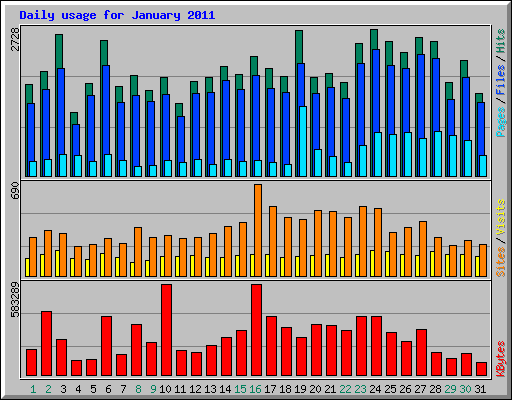Click day 20 on the x-axis

click(315, 389)
